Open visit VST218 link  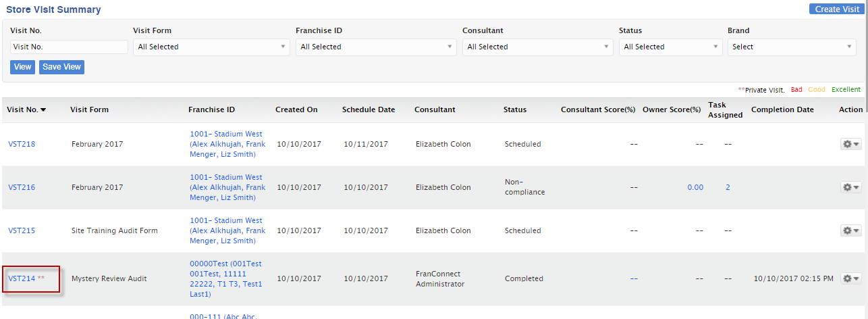coord(22,144)
